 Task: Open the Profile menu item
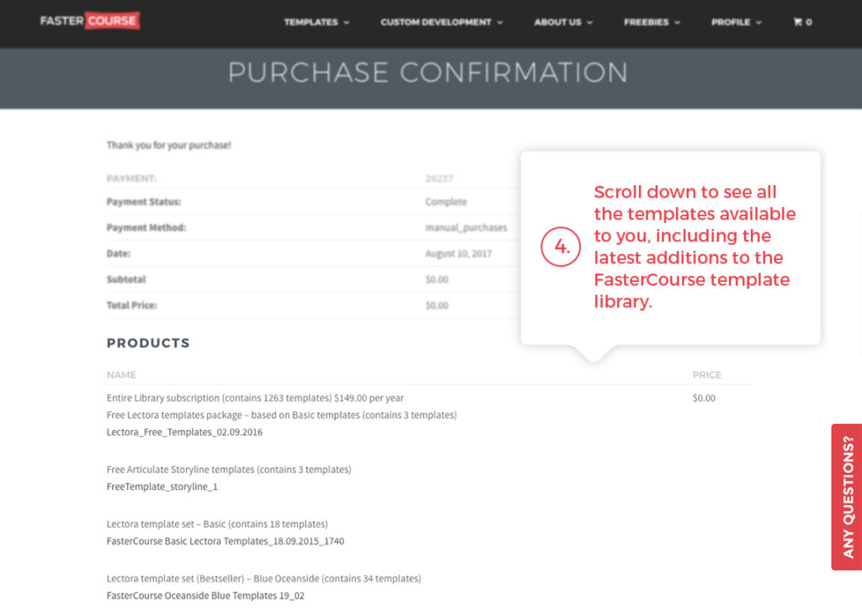[x=731, y=22]
